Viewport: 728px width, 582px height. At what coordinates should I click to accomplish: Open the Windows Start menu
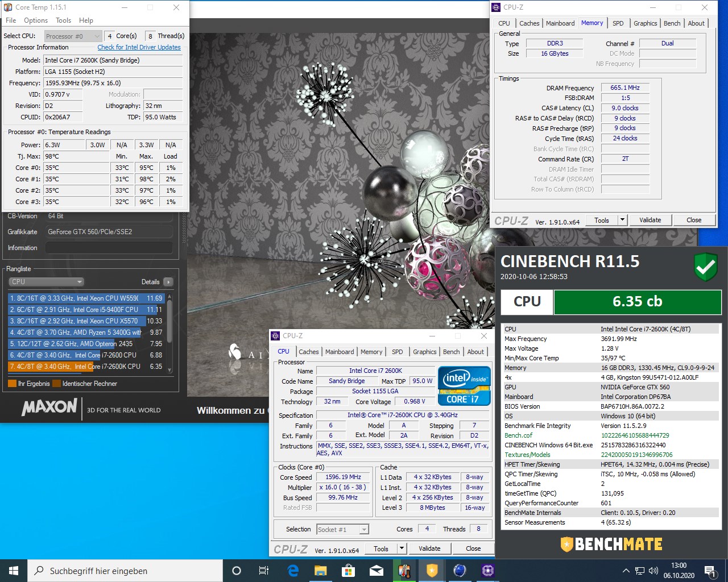[14, 571]
